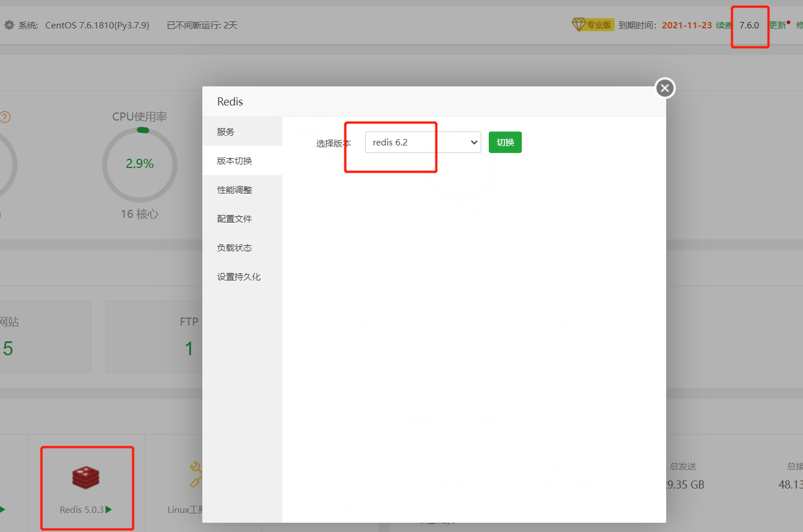
Task: Click the 专业版 diamond badge
Action: 593,24
